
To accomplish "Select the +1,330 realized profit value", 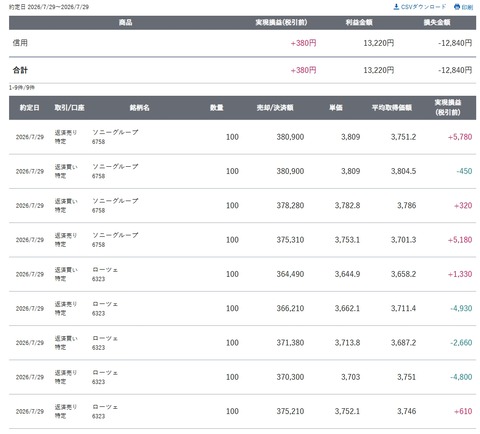I will tap(460, 274).
